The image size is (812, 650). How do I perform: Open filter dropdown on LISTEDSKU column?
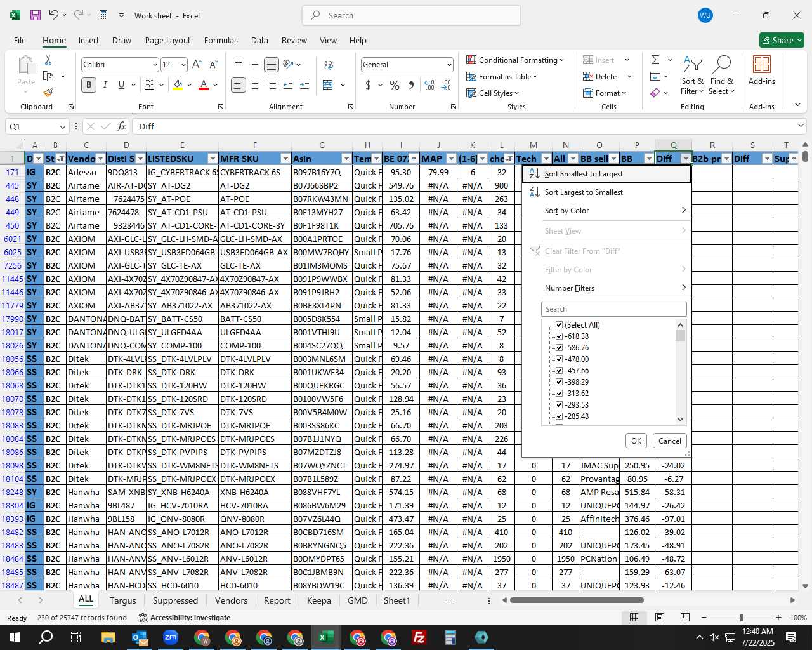pos(212,159)
